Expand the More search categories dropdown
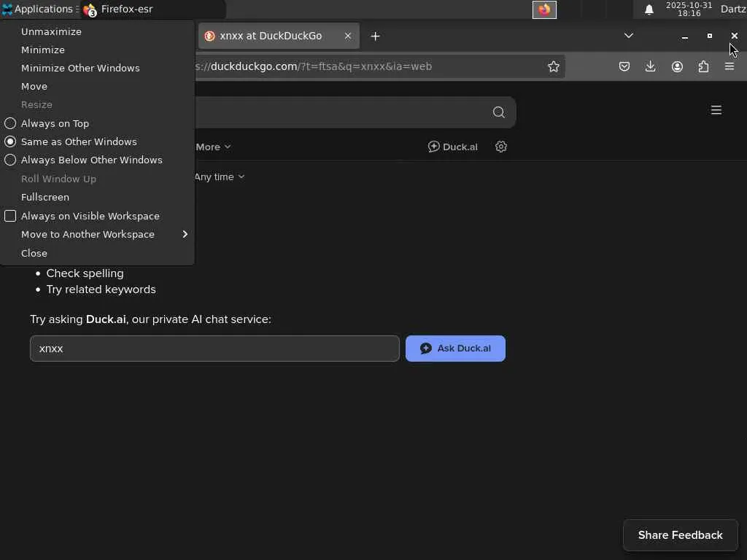The image size is (747, 560). coord(213,147)
